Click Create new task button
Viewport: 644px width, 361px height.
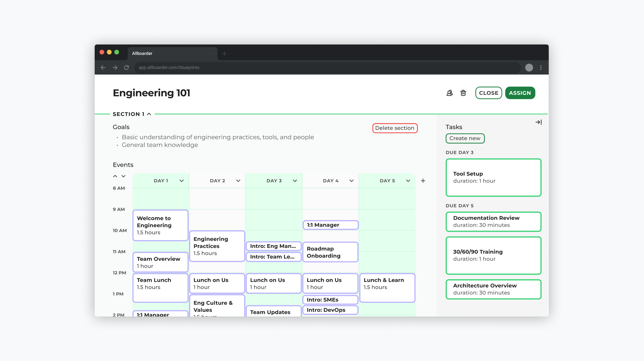pyautogui.click(x=465, y=138)
